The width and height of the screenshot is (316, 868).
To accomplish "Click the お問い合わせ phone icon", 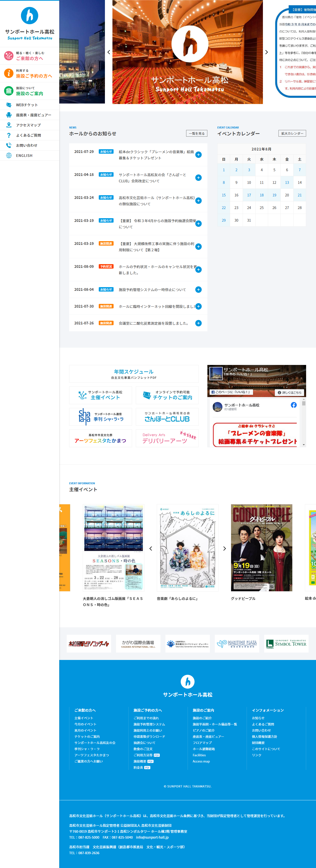I will click(9, 145).
